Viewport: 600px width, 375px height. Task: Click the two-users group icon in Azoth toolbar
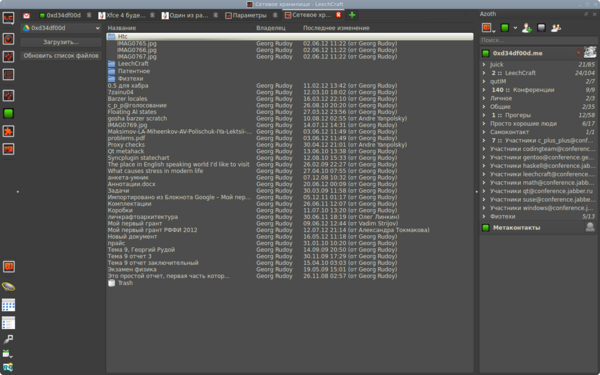556,28
